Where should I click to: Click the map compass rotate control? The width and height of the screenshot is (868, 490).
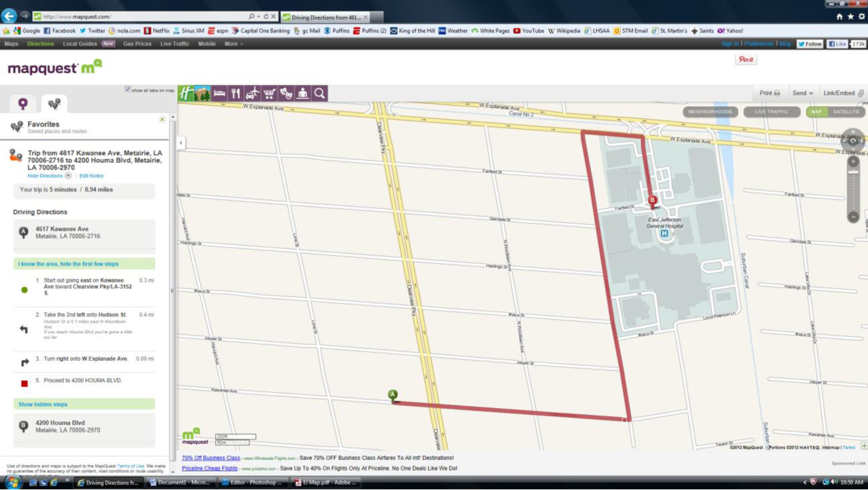(853, 140)
